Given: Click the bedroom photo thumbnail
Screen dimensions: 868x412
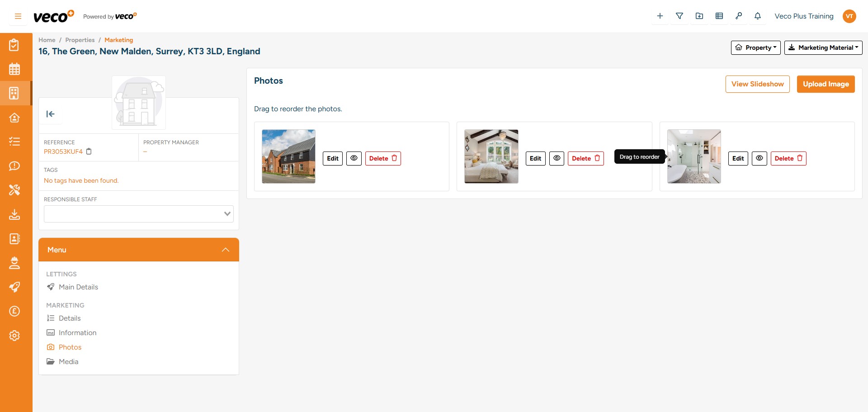Looking at the screenshot, I should tap(491, 156).
